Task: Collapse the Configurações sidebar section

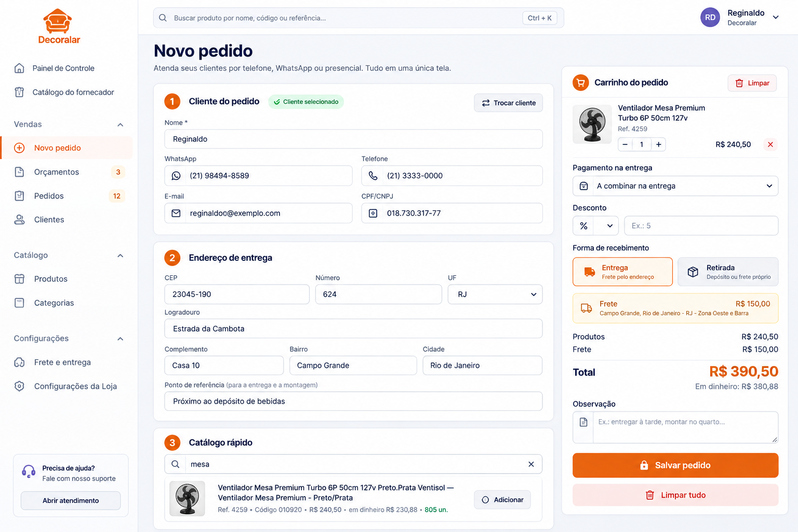Action: [x=121, y=339]
